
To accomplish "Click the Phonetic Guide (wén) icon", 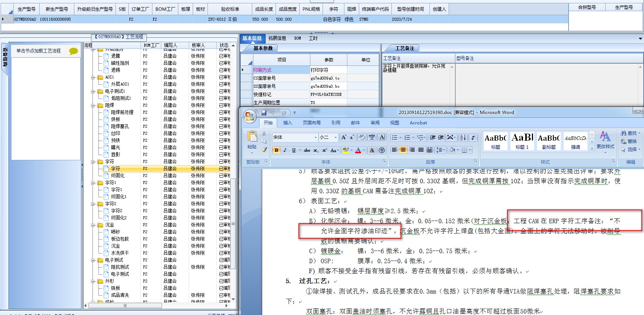I will click(x=372, y=137).
